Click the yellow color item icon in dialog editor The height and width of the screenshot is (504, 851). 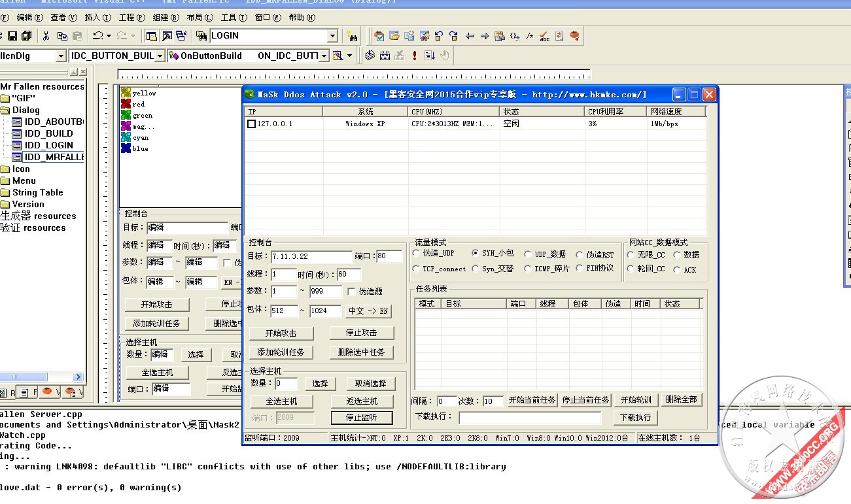click(x=126, y=93)
